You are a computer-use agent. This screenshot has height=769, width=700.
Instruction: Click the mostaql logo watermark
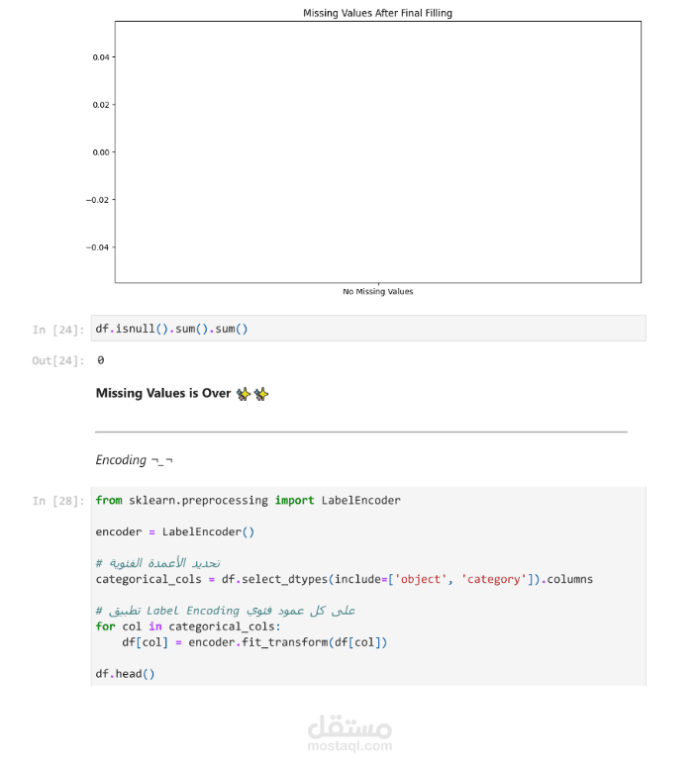click(x=350, y=727)
